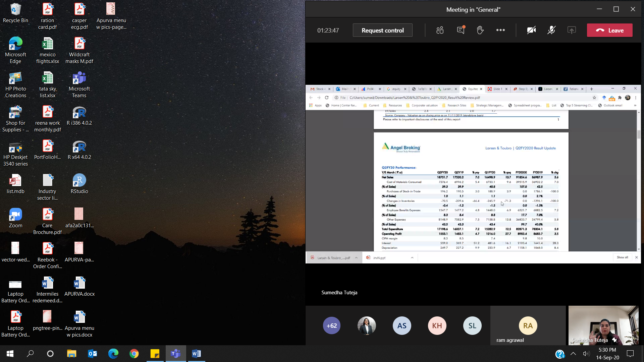Toggle the camera on
The image size is (644, 362).
pyautogui.click(x=531, y=30)
